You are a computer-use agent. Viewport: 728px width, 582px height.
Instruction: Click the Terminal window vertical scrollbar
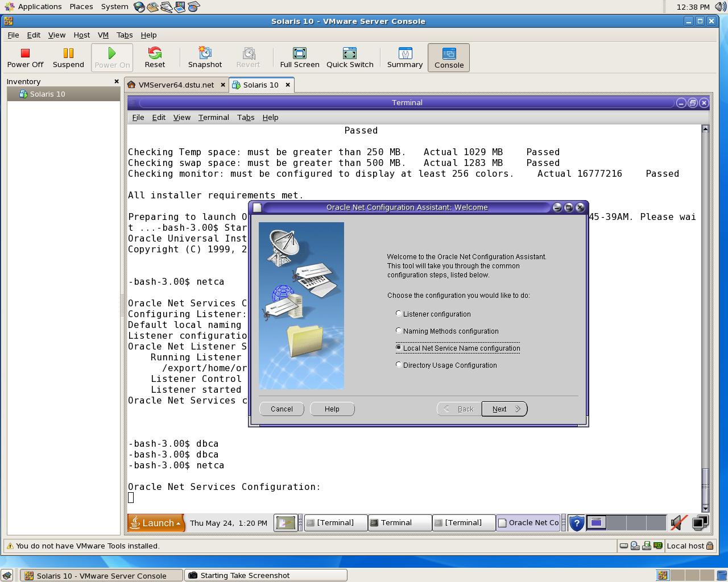coord(705,318)
